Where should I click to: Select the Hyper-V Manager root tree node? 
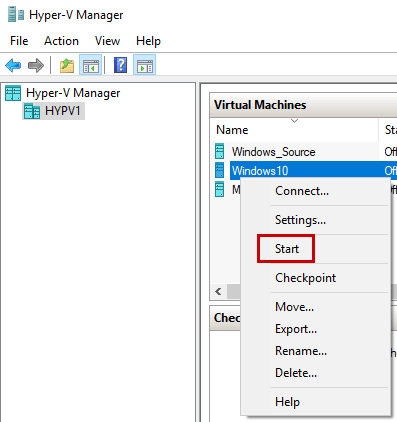[73, 93]
